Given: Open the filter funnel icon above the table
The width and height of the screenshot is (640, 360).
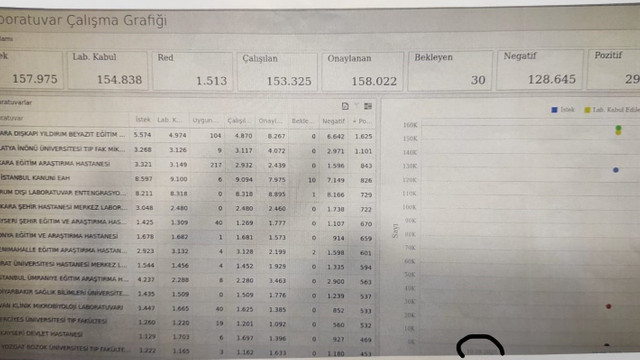Looking at the screenshot, I should click(356, 106).
